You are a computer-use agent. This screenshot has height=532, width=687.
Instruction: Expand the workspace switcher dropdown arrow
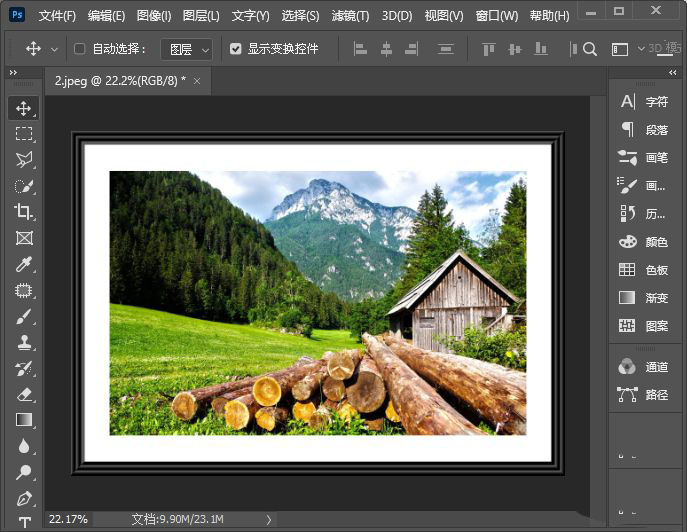click(x=641, y=49)
